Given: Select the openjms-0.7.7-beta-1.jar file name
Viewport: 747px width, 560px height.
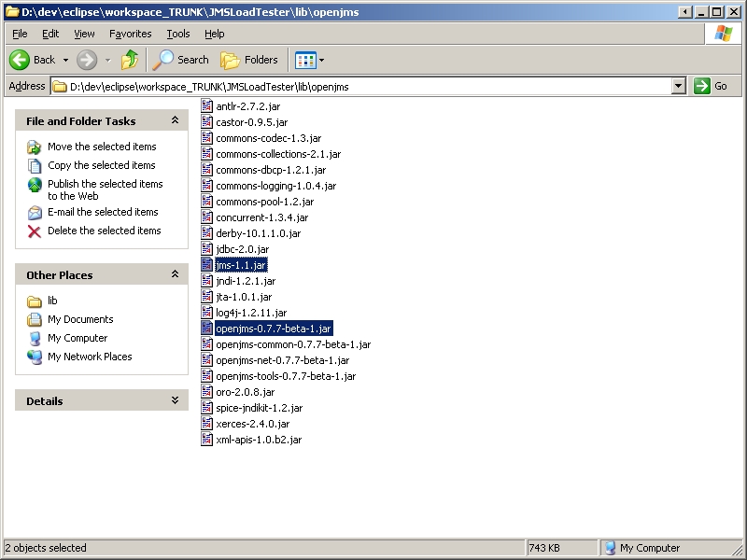Looking at the screenshot, I should (x=274, y=329).
